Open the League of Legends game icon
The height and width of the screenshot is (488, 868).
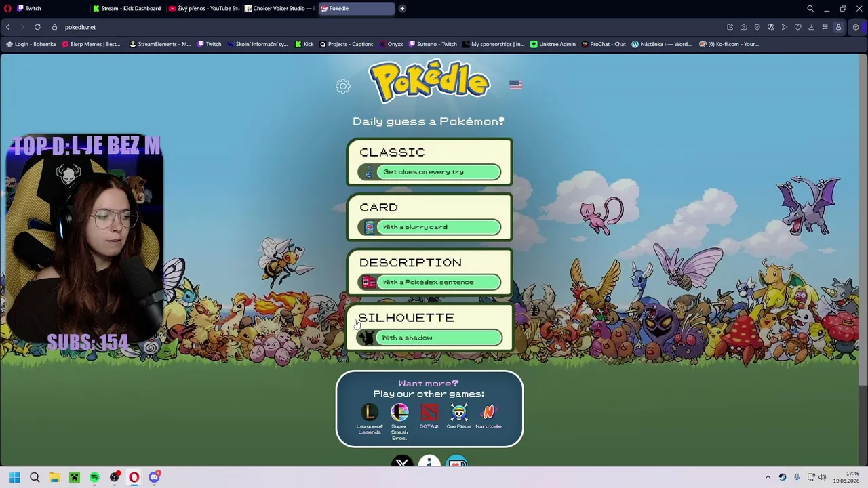pyautogui.click(x=370, y=412)
